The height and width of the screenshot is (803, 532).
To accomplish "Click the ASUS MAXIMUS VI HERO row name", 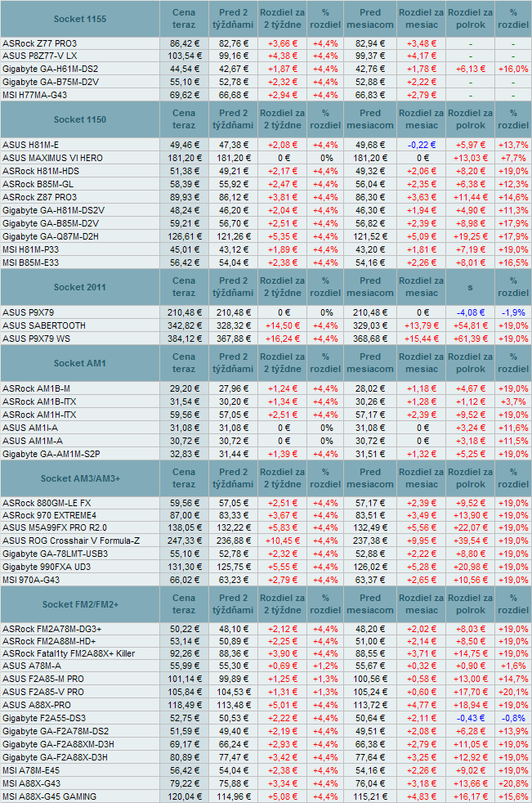I will click(x=52, y=159).
